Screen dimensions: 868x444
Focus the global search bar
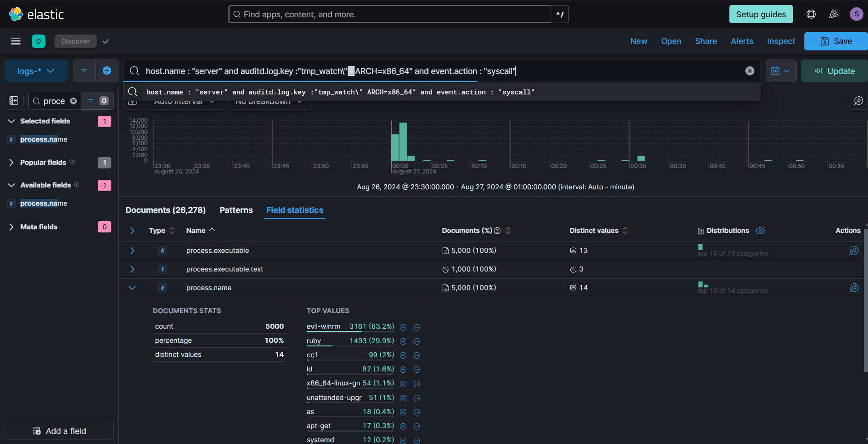pyautogui.click(x=390, y=14)
